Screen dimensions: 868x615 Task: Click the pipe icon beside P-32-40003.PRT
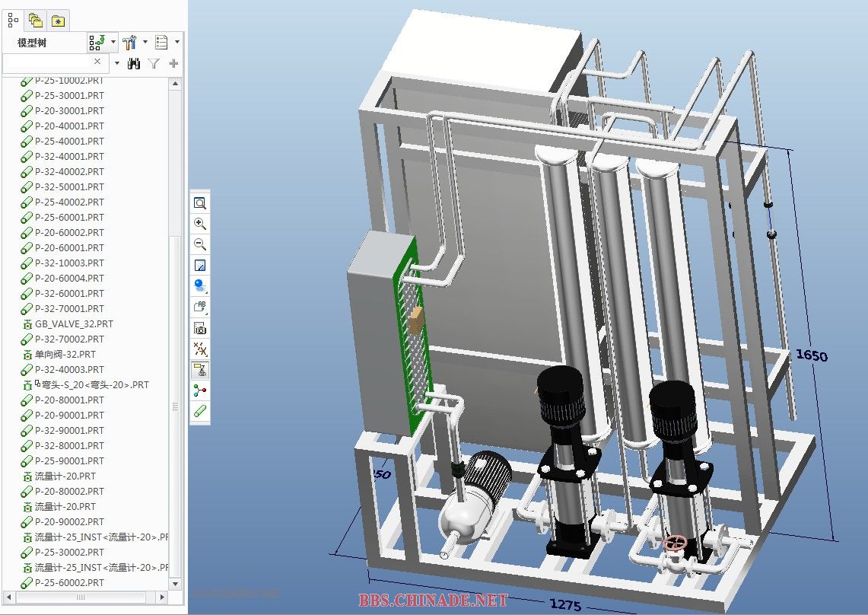[x=27, y=370]
